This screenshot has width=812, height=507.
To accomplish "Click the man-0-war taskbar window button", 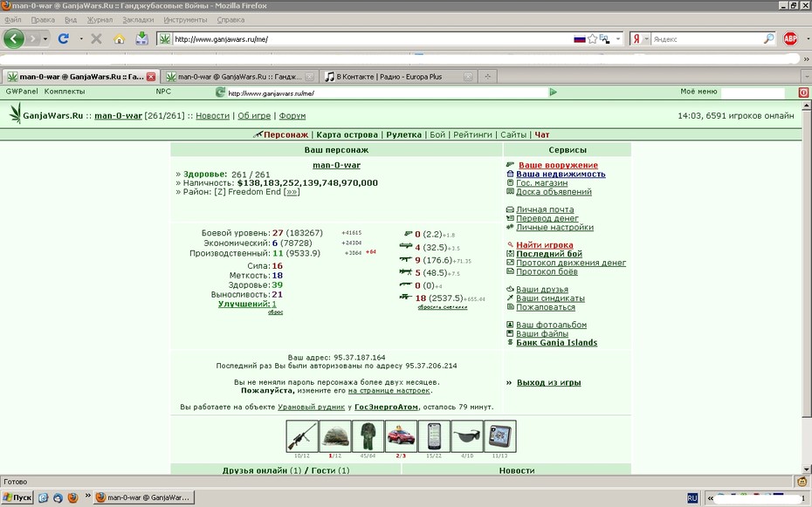I will pyautogui.click(x=143, y=497).
